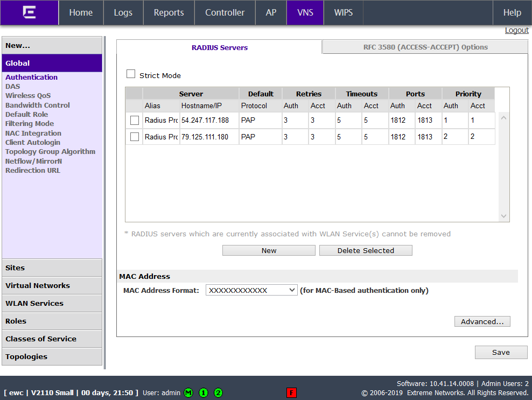
Task: Click the green 2 status indicator
Action: click(219, 393)
